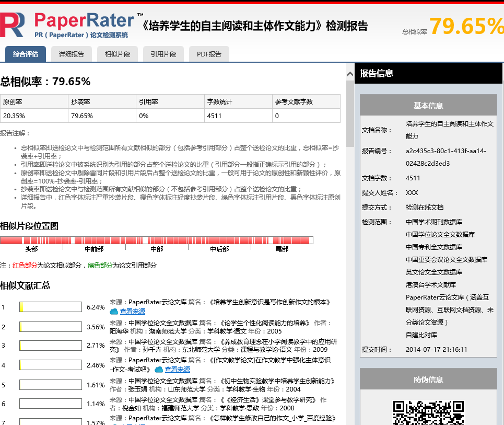Viewport: 504px width, 425px height.
Task: Select the 引用片段 tab
Action: (163, 54)
